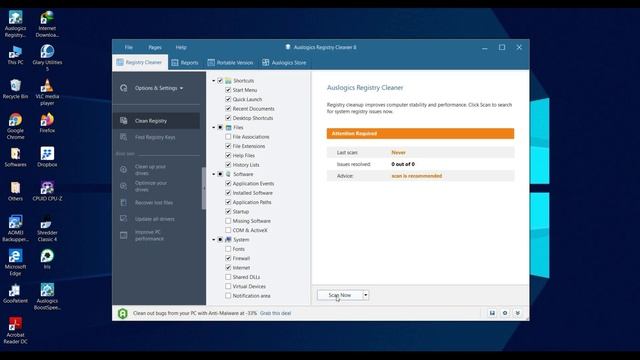Expand the Options & Settings dropdown
Screen dimensions: 640x360
(181, 88)
